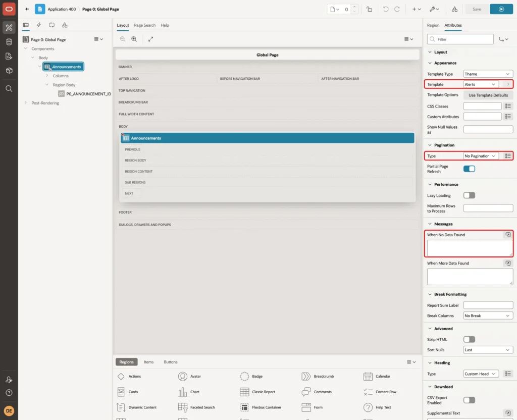Toggle Lazy Loading switch

[469, 195]
